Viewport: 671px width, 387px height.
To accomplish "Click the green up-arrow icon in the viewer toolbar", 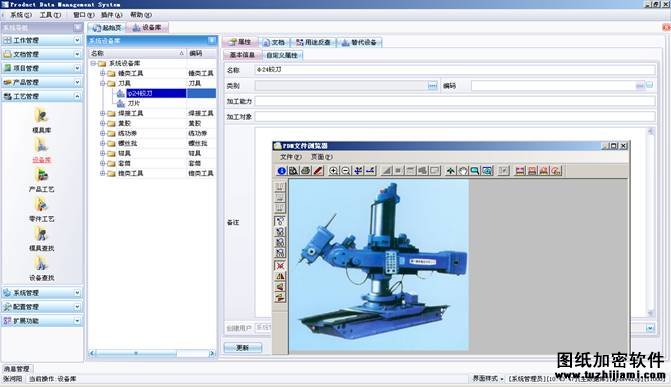I will pos(451,171).
